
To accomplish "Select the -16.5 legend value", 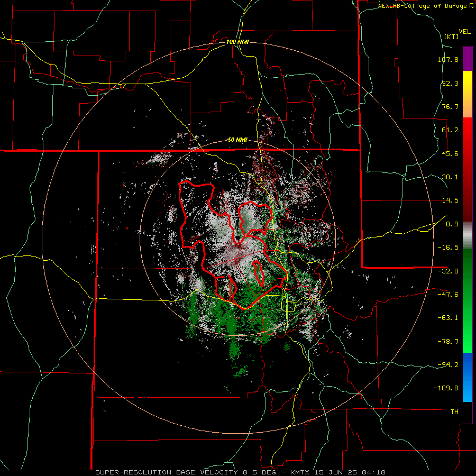I will (448, 248).
